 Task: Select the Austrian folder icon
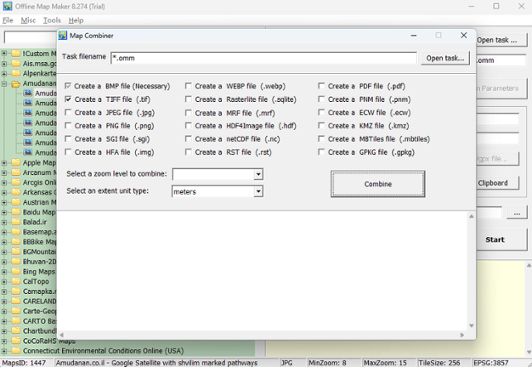(16, 202)
